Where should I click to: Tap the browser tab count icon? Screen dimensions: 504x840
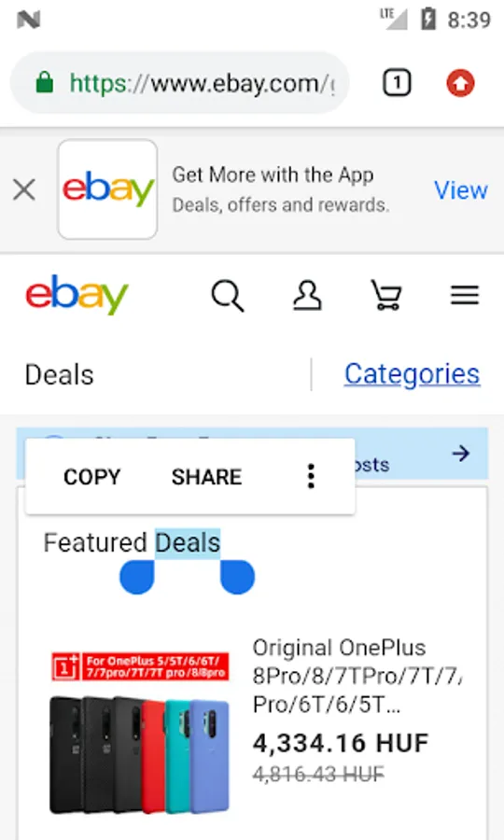point(397,83)
